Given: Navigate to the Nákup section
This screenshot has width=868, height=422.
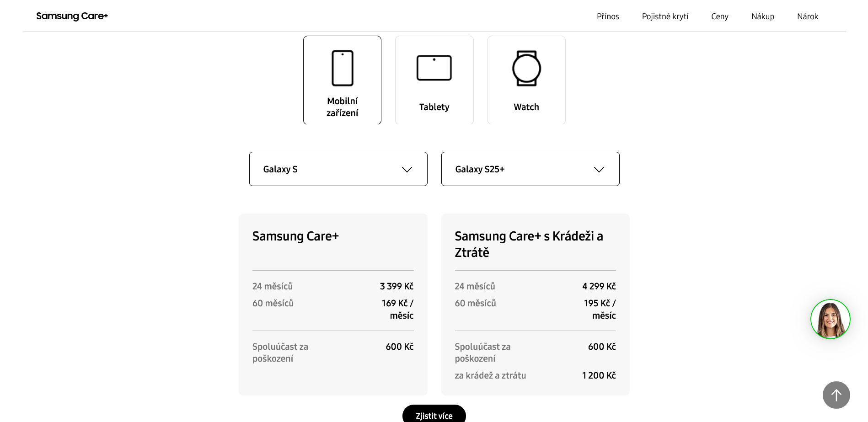Looking at the screenshot, I should click(763, 16).
